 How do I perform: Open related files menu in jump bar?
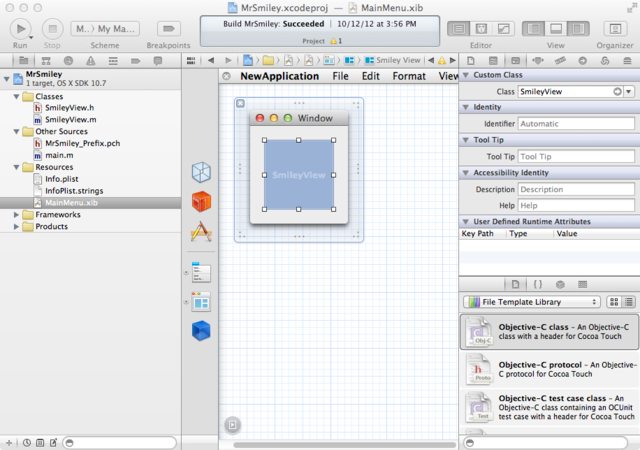point(191,60)
